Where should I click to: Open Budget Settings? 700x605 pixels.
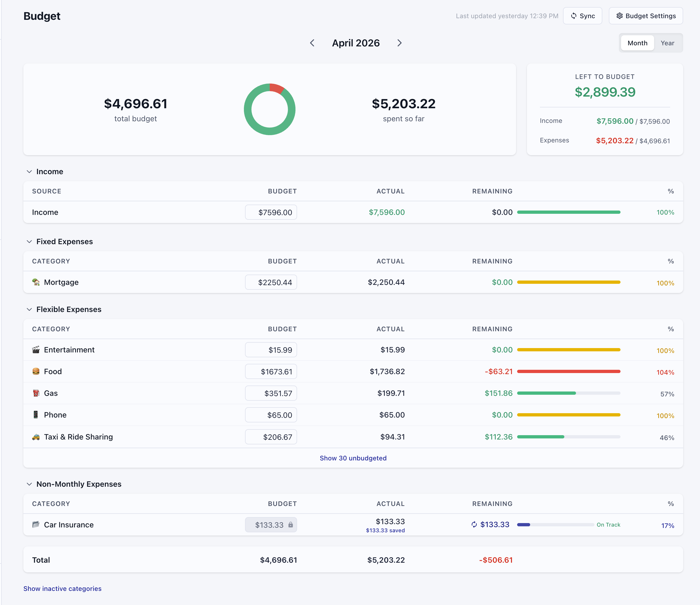[646, 16]
